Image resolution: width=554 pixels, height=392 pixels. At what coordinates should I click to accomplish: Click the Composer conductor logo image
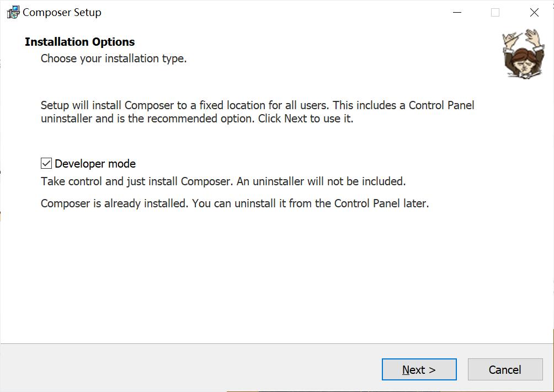523,53
